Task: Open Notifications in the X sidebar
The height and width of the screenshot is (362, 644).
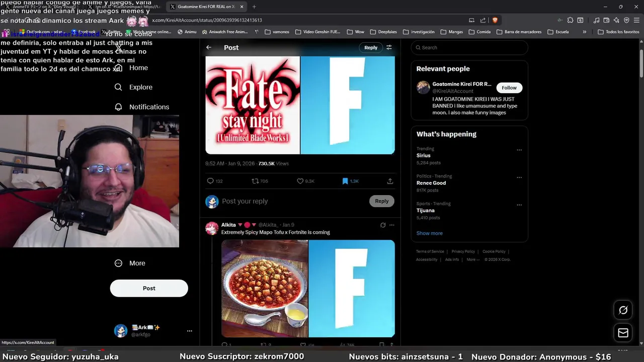Action: click(x=142, y=107)
